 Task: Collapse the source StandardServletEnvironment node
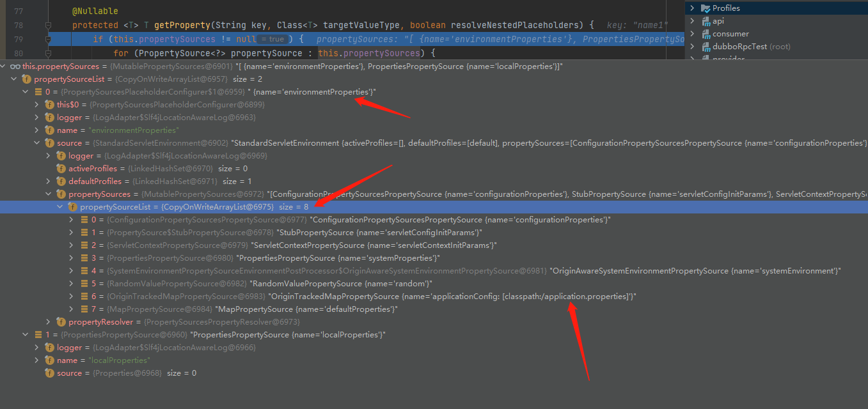coord(38,143)
